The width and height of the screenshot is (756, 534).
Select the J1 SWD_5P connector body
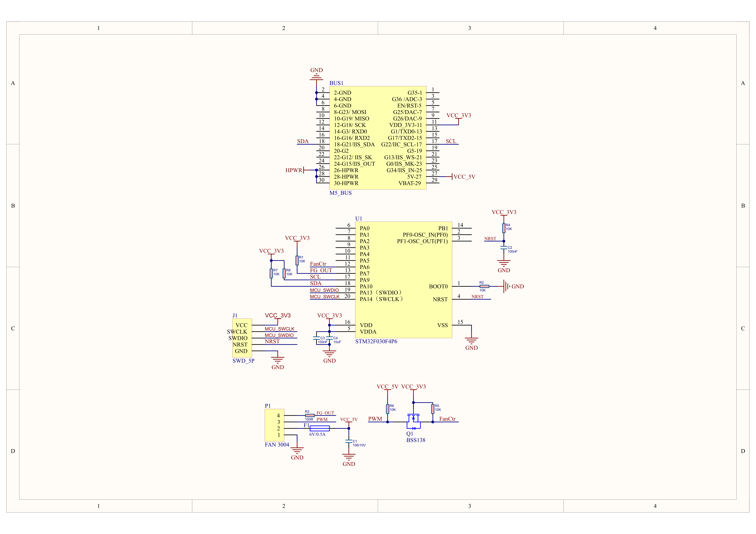pyautogui.click(x=242, y=338)
